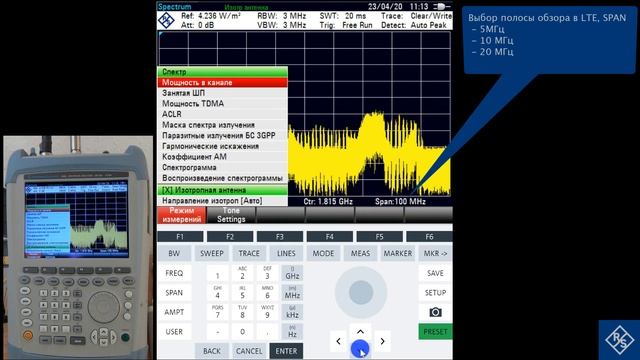Select Мощность TDMA menu entry
Image resolution: width=640 pixels, height=360 pixels.
point(222,104)
